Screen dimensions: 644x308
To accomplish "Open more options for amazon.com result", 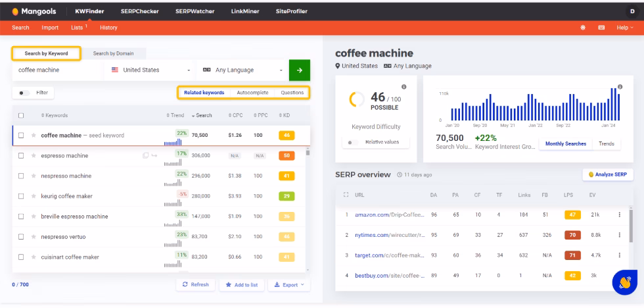I will click(x=619, y=215).
